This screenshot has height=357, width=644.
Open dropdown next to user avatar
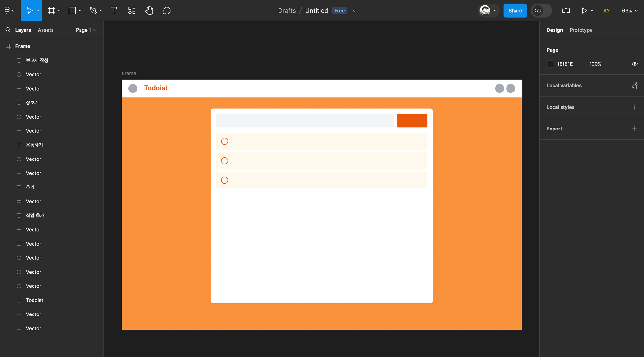click(495, 11)
